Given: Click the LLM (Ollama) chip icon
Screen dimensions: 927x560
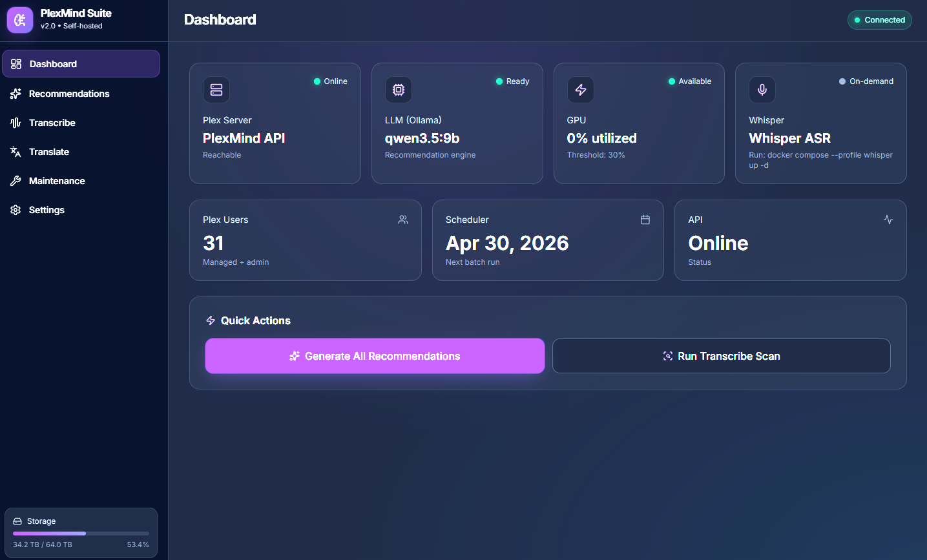Looking at the screenshot, I should tap(399, 90).
